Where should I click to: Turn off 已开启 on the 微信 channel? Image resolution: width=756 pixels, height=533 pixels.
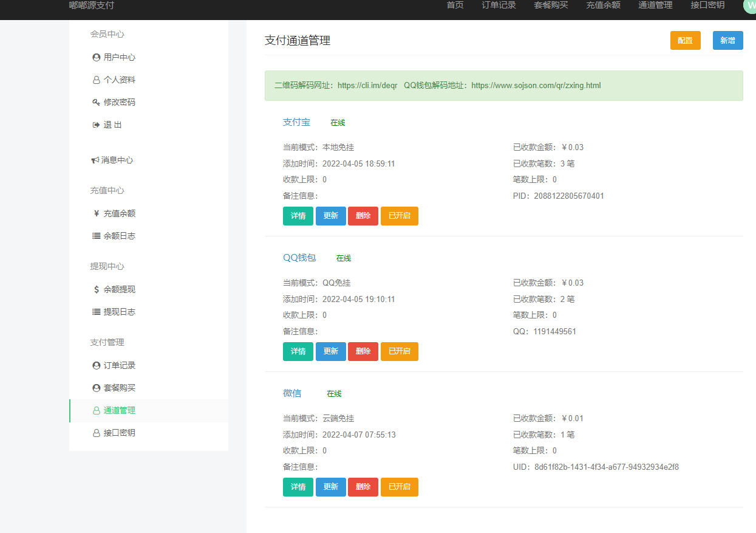pyautogui.click(x=400, y=487)
